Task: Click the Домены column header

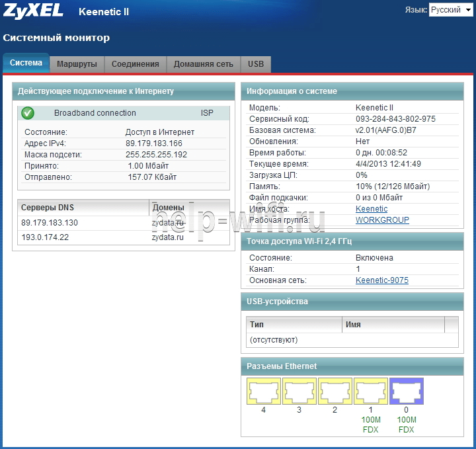Action: [x=189, y=208]
